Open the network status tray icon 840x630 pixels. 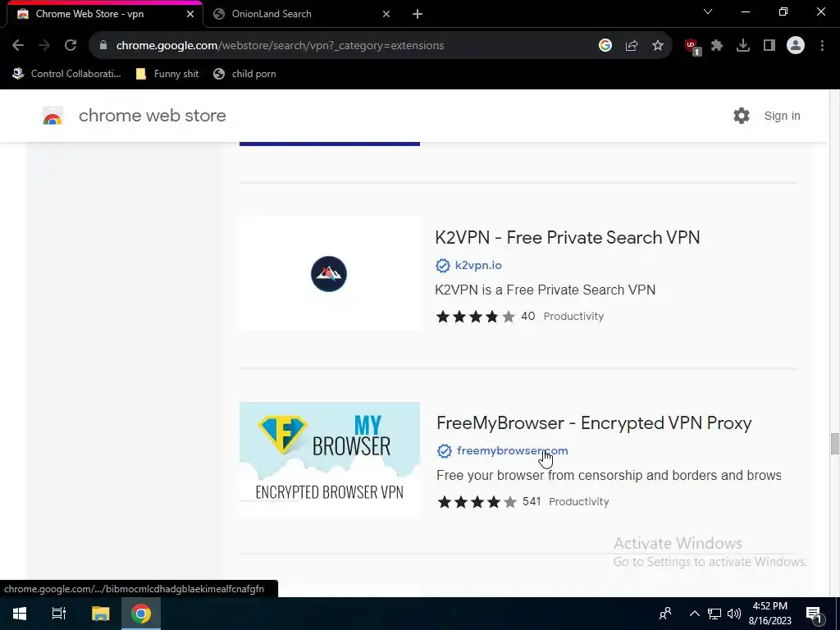pos(714,614)
